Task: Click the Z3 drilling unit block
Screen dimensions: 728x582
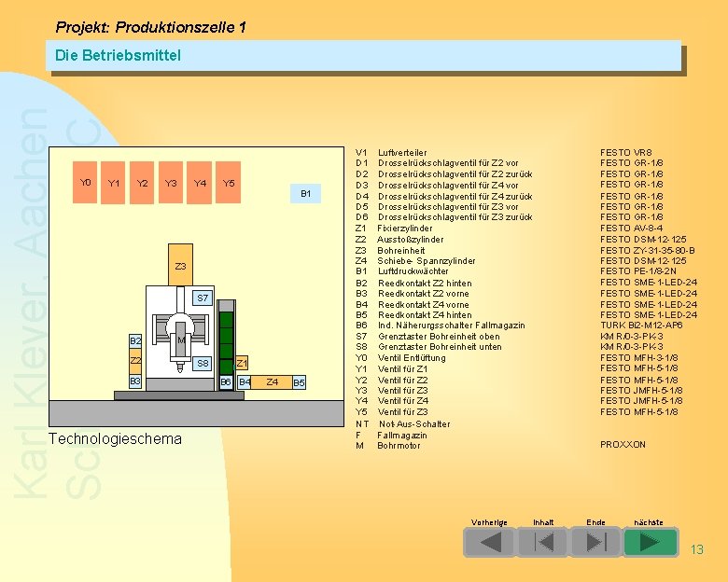Action: [181, 266]
